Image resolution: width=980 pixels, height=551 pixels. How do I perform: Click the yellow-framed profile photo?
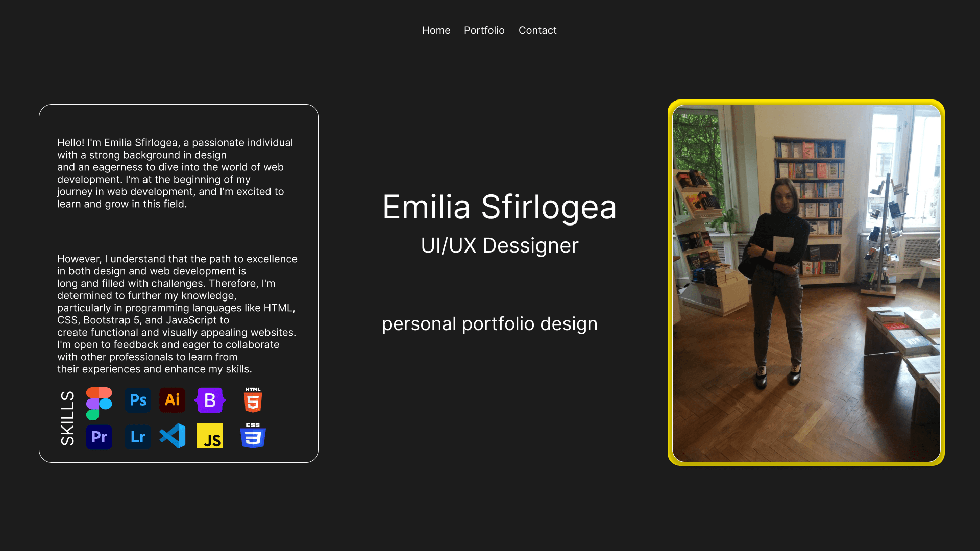click(806, 283)
